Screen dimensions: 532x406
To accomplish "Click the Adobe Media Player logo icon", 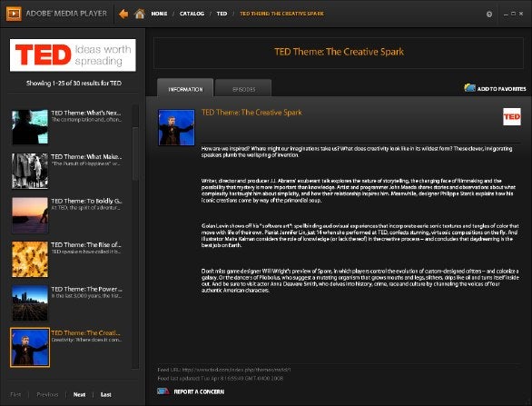I will pos(14,14).
